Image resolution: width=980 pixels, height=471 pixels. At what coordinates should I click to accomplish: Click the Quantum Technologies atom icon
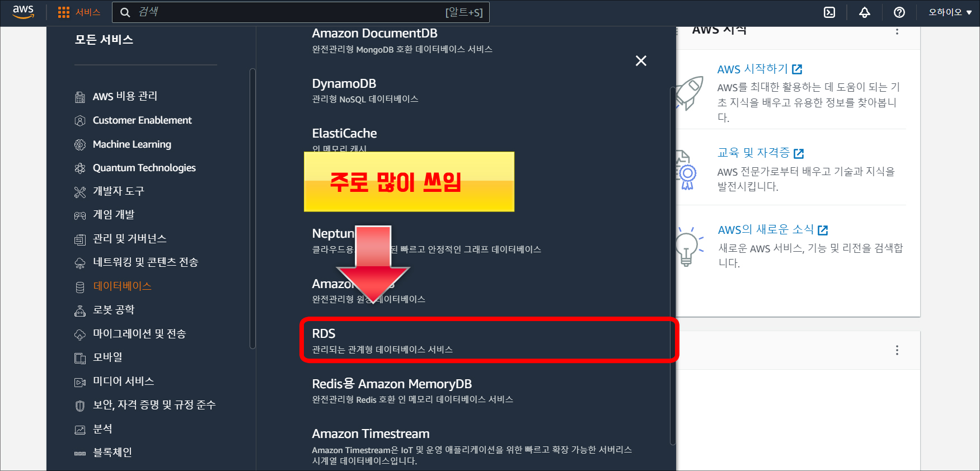[80, 168]
